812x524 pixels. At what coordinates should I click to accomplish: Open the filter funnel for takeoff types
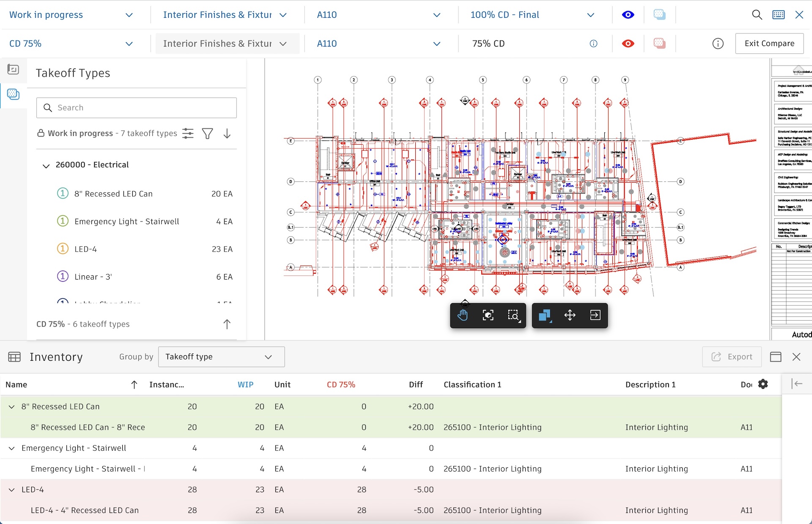point(207,134)
